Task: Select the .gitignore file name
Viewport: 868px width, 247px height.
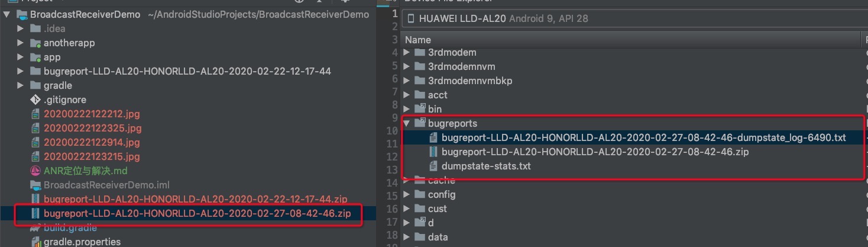Action: [65, 100]
